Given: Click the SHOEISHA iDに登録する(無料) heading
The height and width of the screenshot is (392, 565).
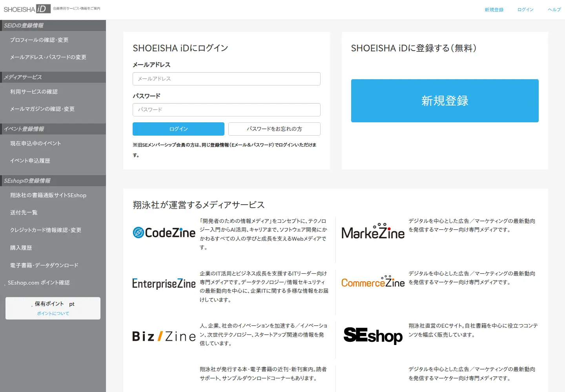Looking at the screenshot, I should [x=414, y=48].
